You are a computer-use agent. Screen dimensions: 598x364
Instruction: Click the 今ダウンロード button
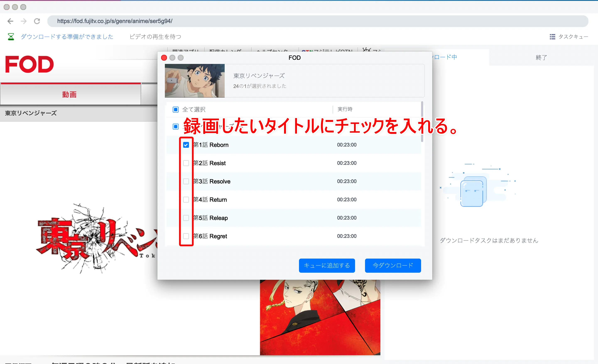393,266
